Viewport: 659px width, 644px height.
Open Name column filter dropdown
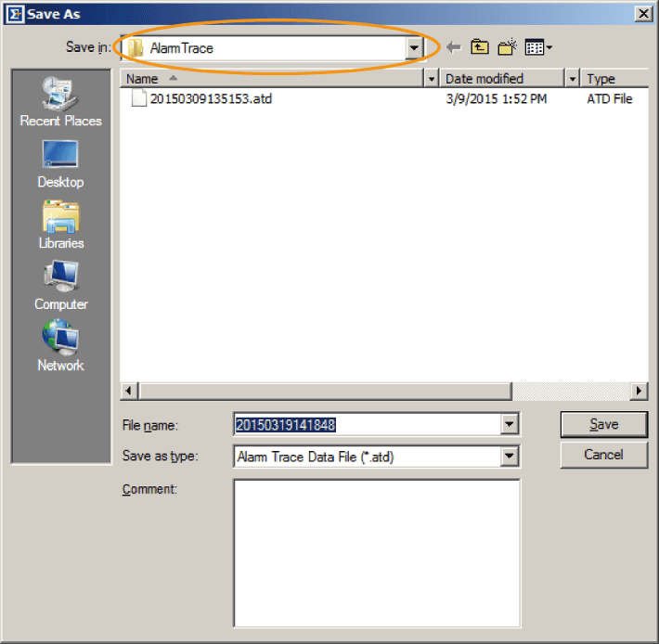[x=432, y=79]
